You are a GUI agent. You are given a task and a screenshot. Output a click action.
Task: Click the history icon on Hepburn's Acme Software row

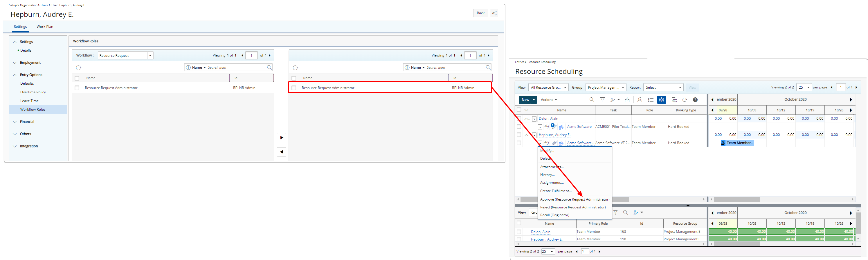click(x=547, y=143)
